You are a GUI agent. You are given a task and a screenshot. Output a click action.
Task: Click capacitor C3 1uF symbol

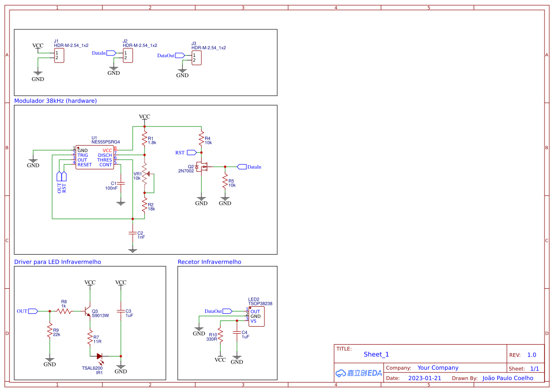(x=121, y=312)
